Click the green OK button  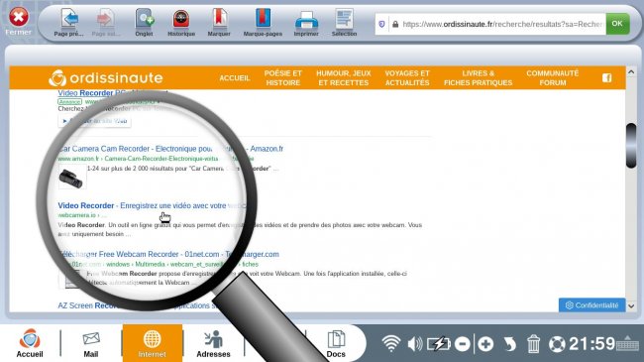(617, 24)
